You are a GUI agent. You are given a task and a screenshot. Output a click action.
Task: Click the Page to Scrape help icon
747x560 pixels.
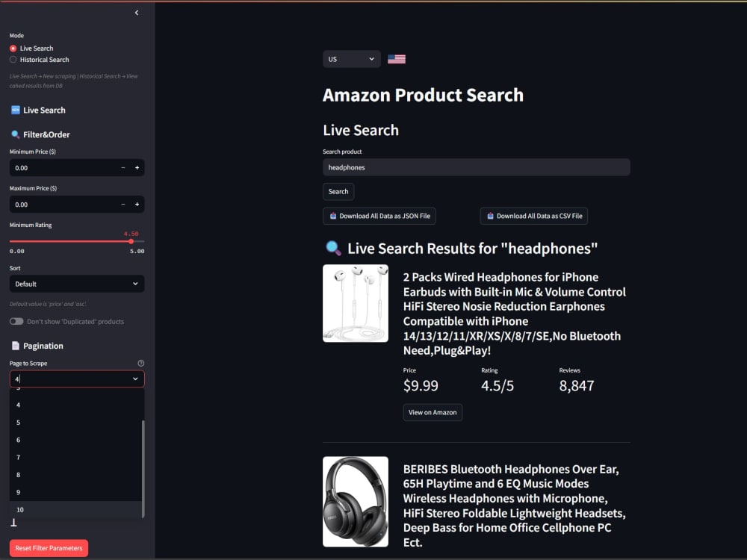[x=141, y=364]
